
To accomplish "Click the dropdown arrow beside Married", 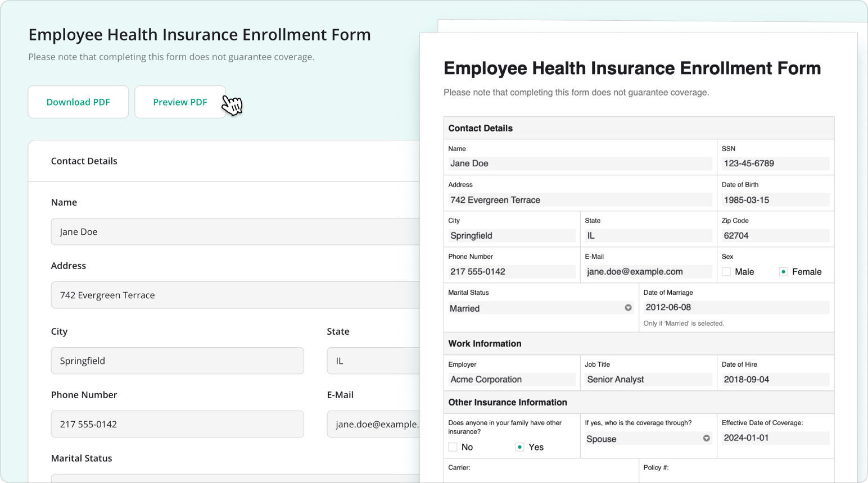I will (x=628, y=308).
